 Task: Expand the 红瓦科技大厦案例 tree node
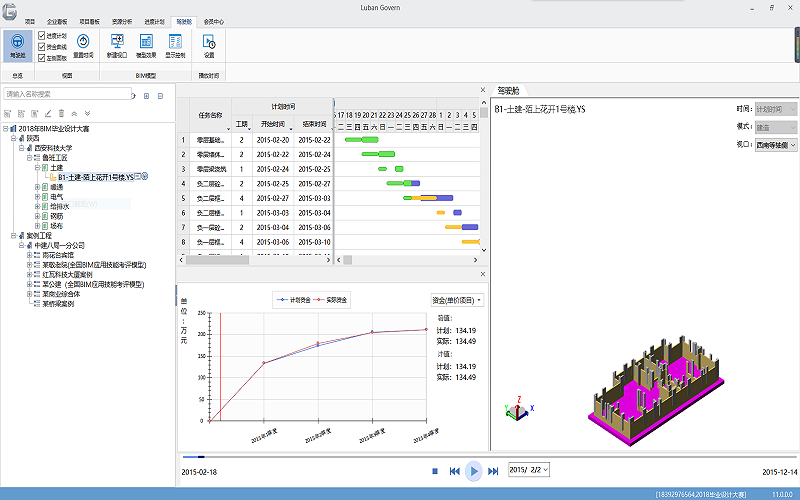(x=29, y=274)
